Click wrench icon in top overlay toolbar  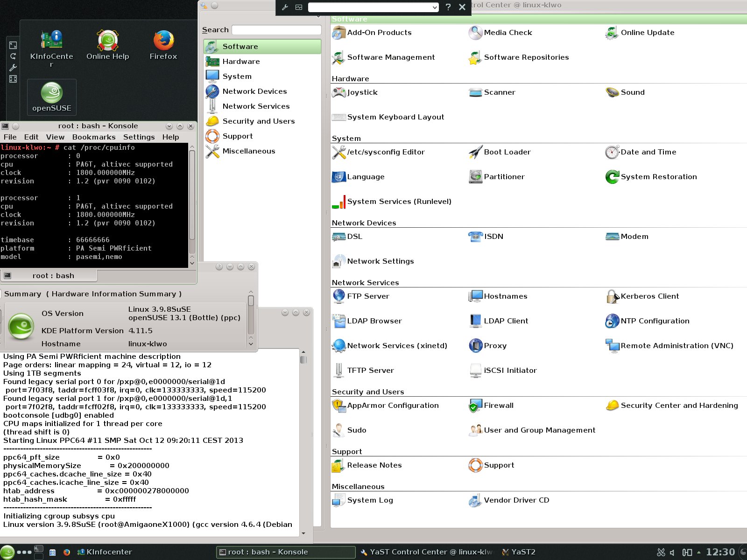click(x=285, y=7)
